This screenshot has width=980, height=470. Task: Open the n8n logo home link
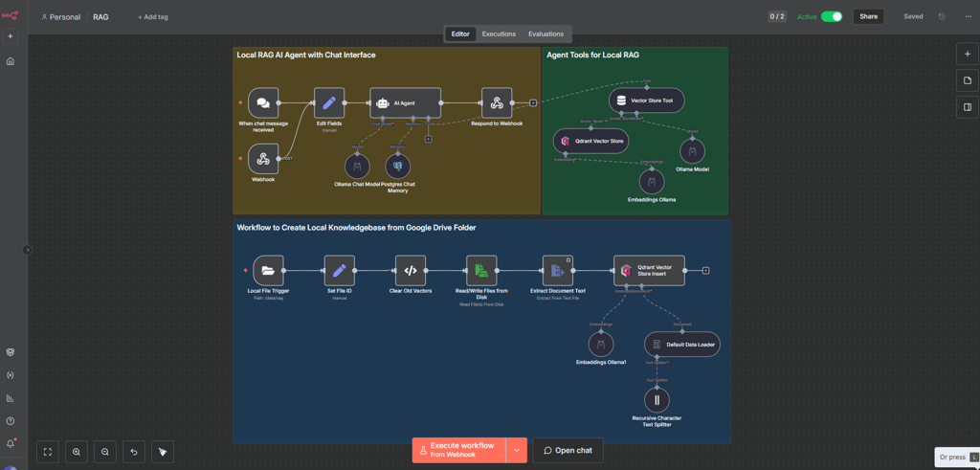[10, 14]
